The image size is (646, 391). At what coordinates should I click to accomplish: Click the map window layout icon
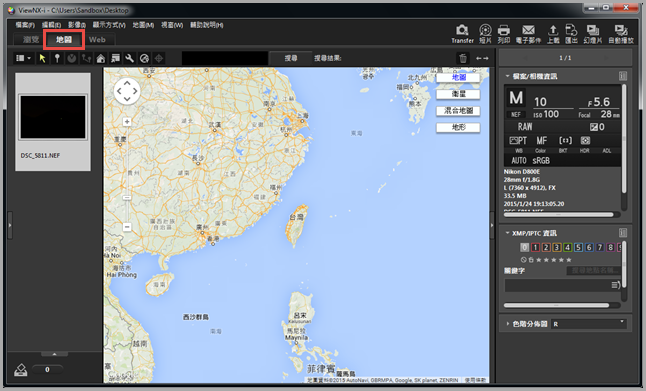[115, 59]
